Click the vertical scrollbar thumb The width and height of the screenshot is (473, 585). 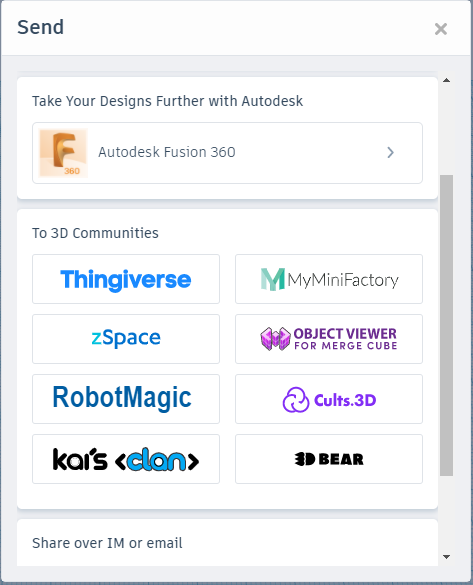pyautogui.click(x=447, y=325)
